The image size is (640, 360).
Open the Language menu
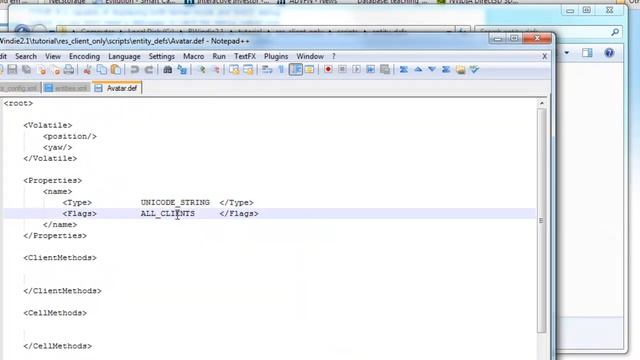[124, 56]
